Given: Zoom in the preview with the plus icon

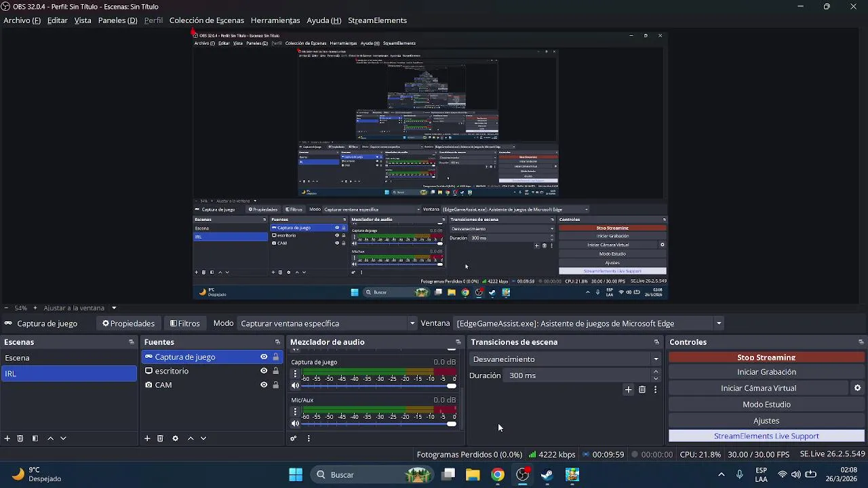Looking at the screenshot, I should [x=35, y=308].
